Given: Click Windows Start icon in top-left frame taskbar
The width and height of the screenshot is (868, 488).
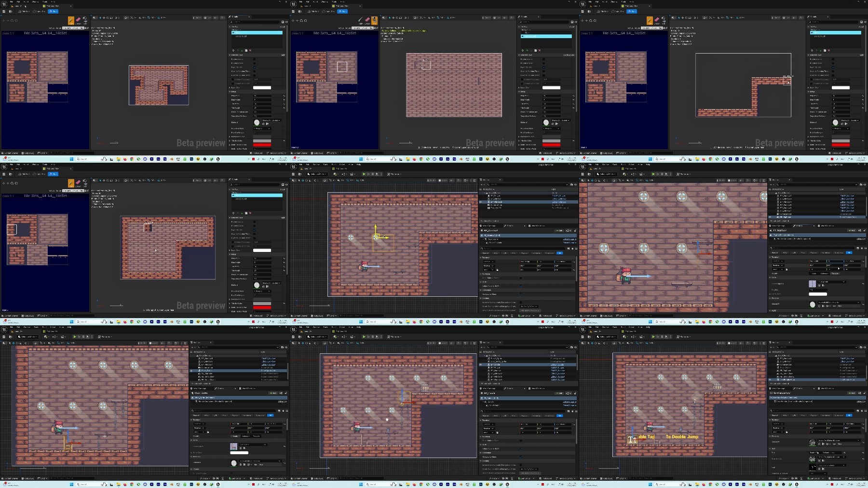Looking at the screenshot, I should click(71, 159).
